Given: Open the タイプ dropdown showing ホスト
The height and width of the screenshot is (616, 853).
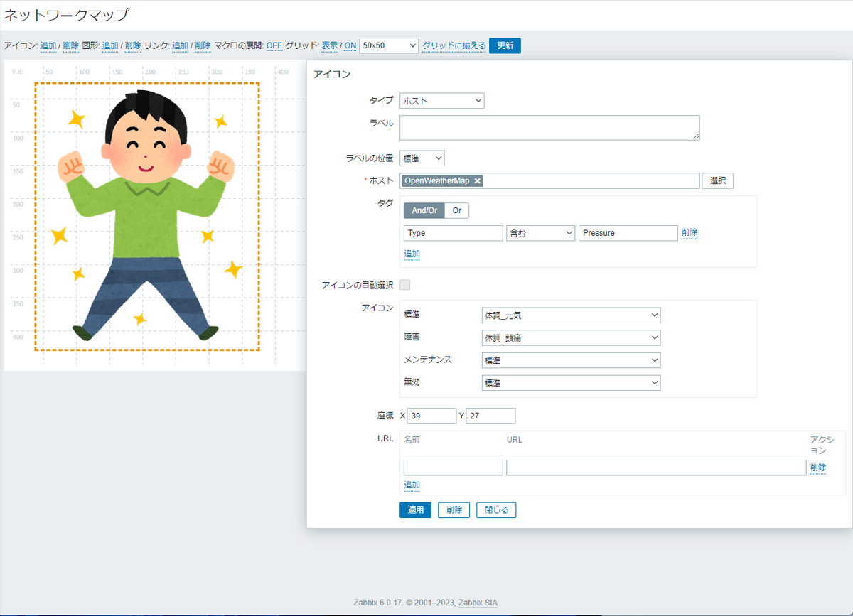Looking at the screenshot, I should coord(442,101).
